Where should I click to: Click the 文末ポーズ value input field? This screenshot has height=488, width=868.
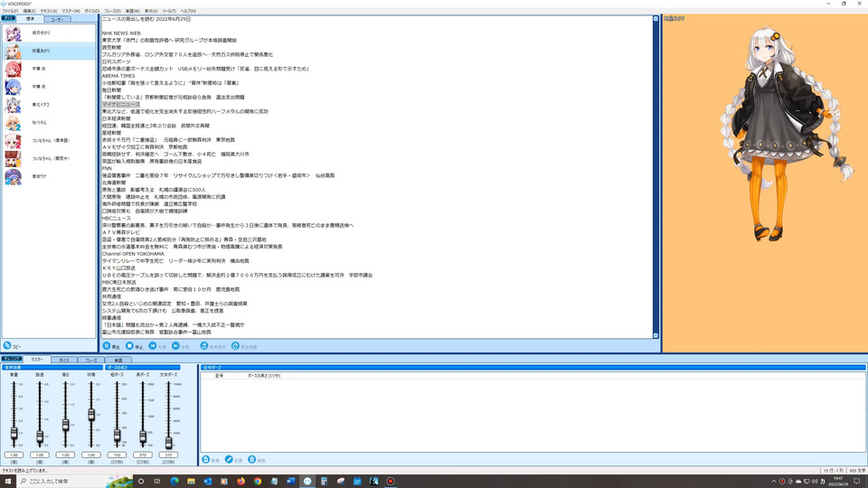click(168, 455)
